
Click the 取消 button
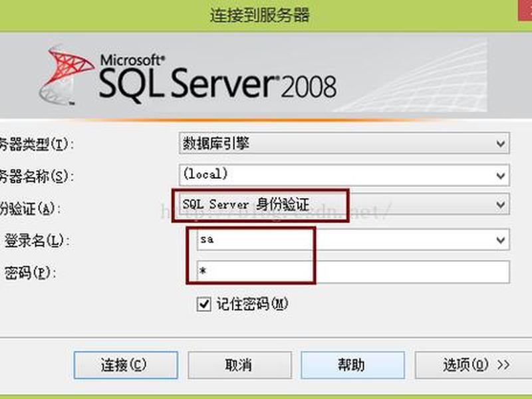click(239, 365)
